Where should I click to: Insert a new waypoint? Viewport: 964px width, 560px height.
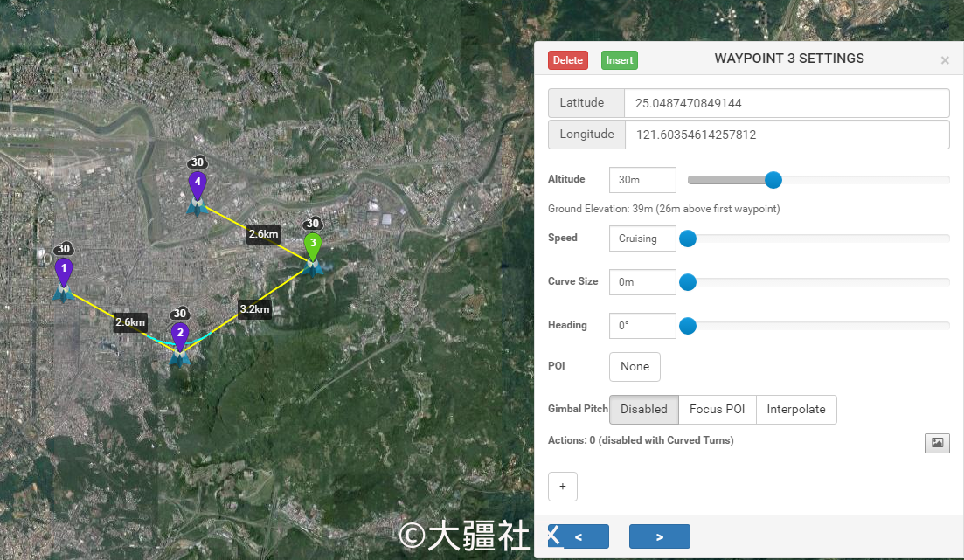[619, 60]
